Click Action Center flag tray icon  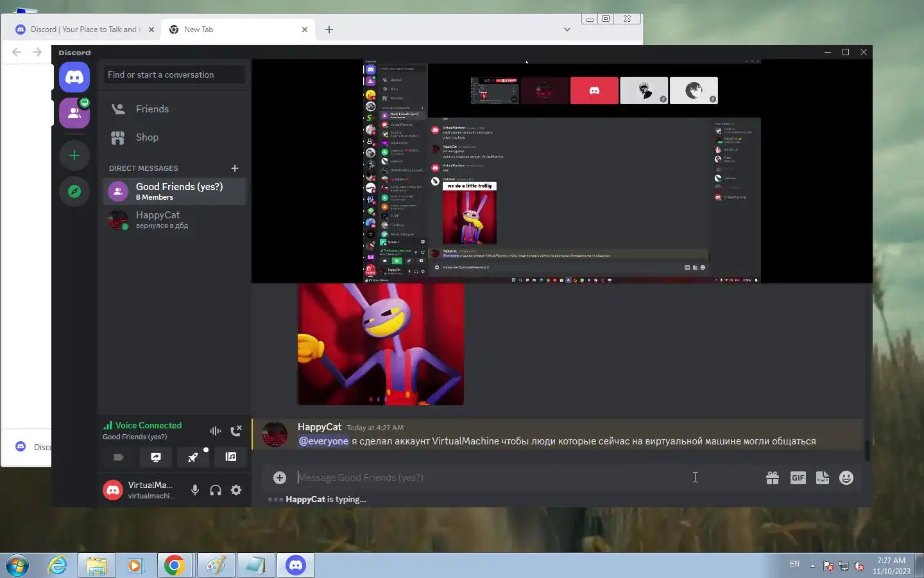(828, 566)
